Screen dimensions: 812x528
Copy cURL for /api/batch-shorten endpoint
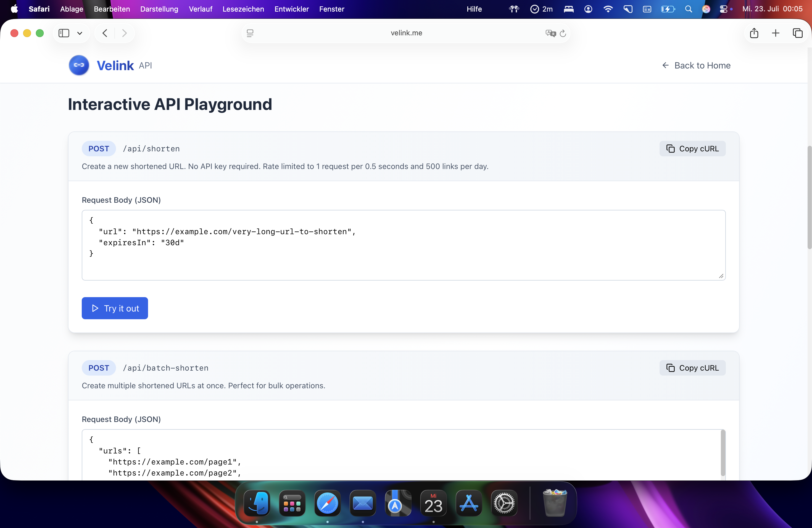(x=692, y=368)
